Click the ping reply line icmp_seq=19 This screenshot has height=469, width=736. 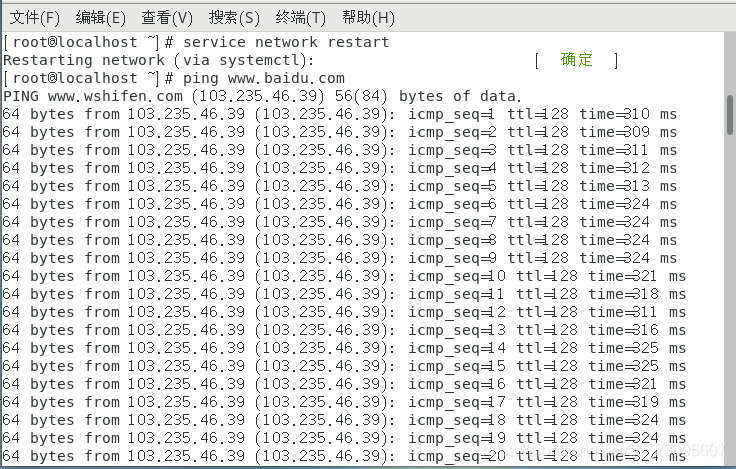345,438
